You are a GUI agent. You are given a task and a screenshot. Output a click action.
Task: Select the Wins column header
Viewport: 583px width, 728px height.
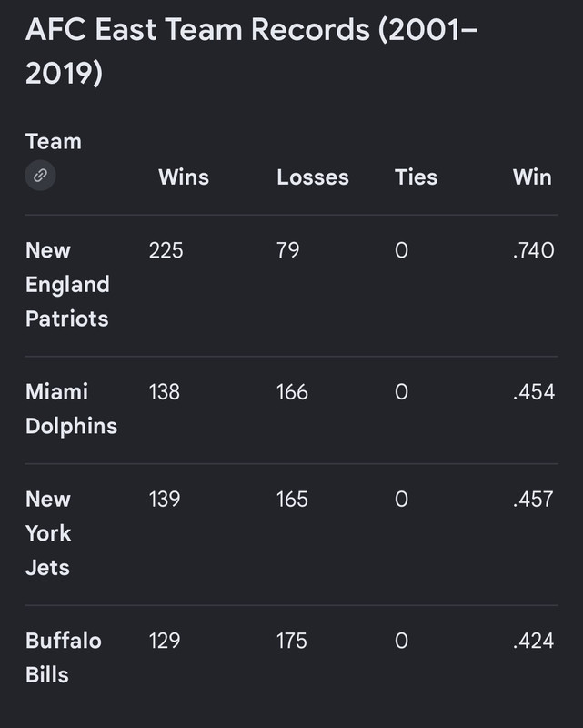[184, 177]
